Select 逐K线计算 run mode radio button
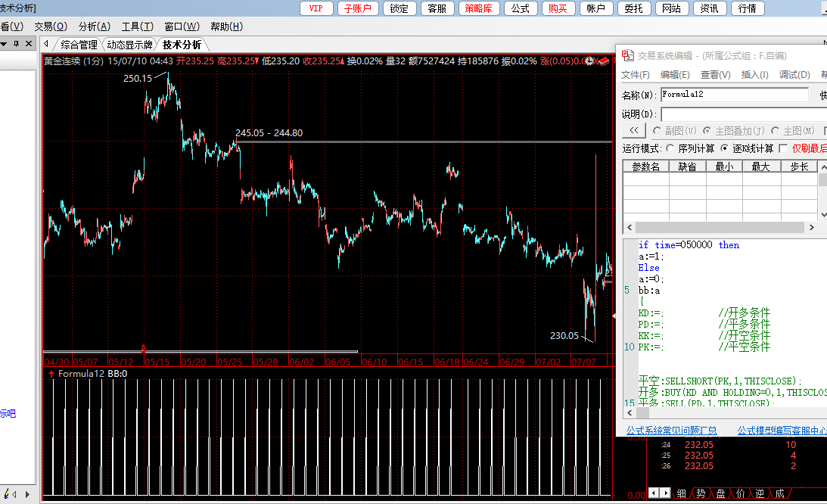Image resolution: width=827 pixels, height=504 pixels. pyautogui.click(x=725, y=148)
